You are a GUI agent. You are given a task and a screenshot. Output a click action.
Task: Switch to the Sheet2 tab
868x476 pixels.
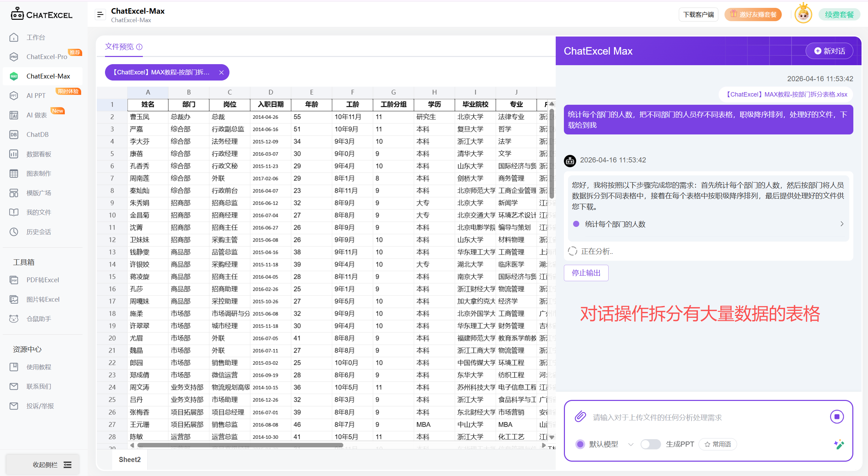point(130,460)
